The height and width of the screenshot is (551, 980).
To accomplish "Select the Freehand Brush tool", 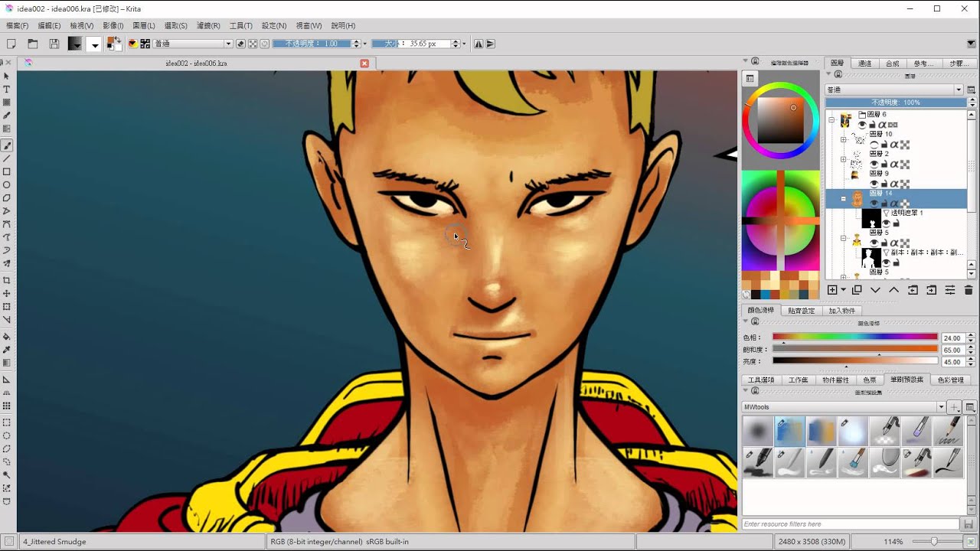I will pos(7,145).
